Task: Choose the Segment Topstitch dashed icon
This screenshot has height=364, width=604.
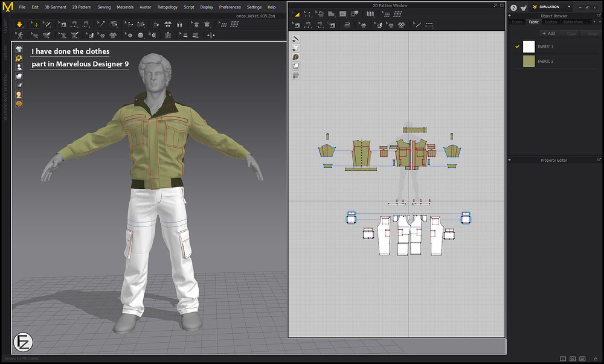Action: tap(429, 25)
